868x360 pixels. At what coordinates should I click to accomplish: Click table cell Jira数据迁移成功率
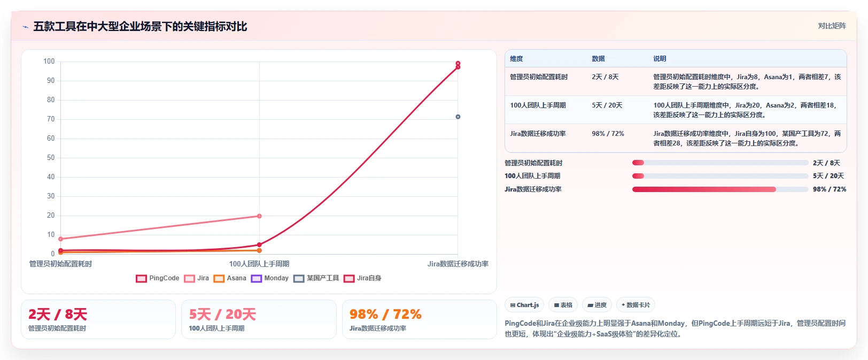coord(538,134)
